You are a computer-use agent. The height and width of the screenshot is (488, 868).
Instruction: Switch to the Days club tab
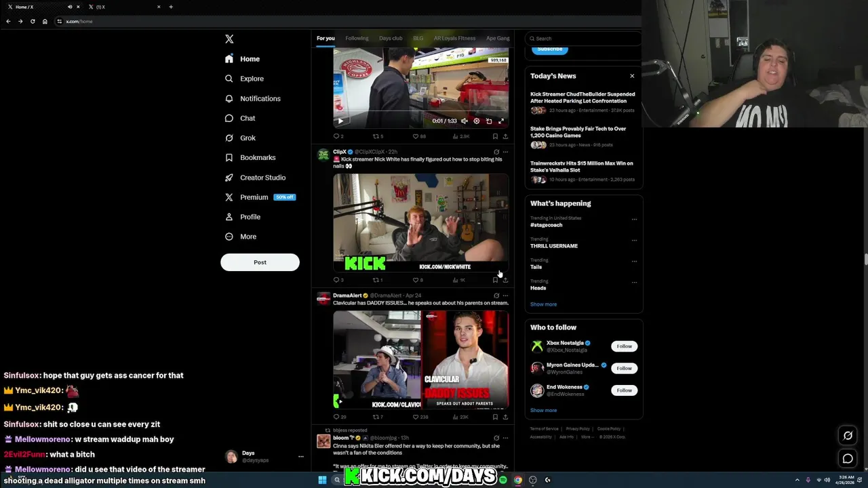coord(391,39)
